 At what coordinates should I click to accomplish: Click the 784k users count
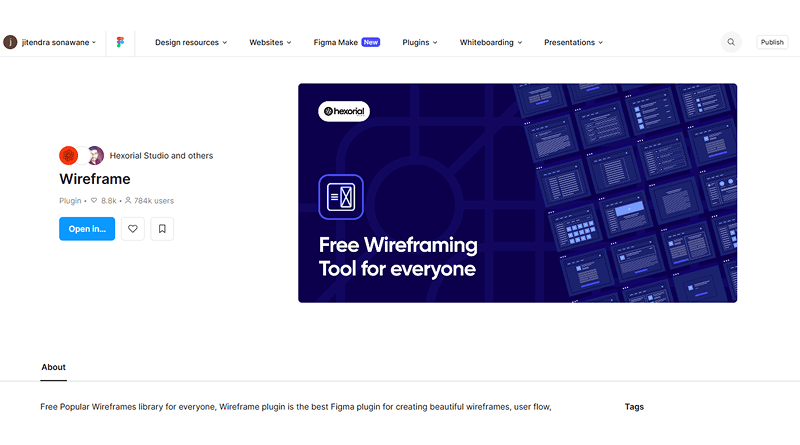click(x=149, y=201)
